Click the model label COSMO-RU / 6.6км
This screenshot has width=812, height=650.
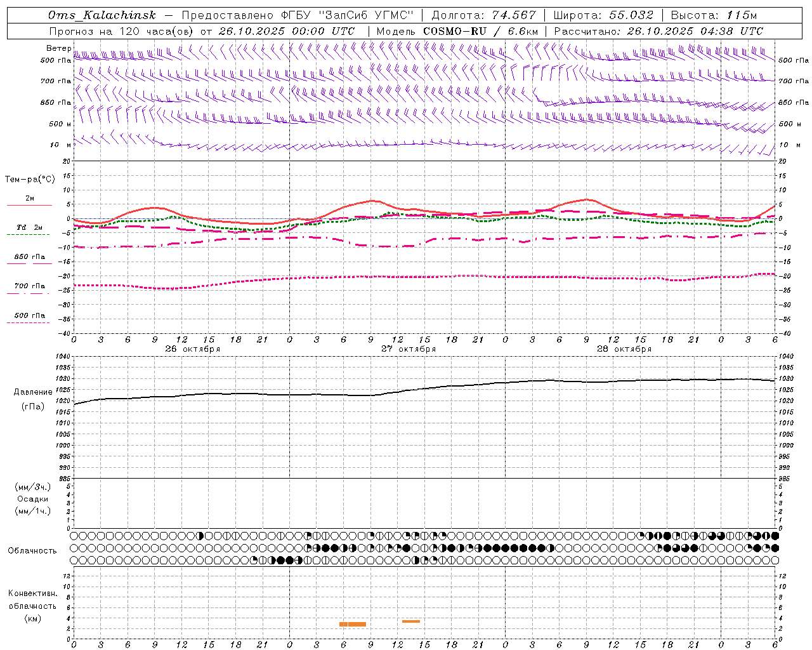480,31
